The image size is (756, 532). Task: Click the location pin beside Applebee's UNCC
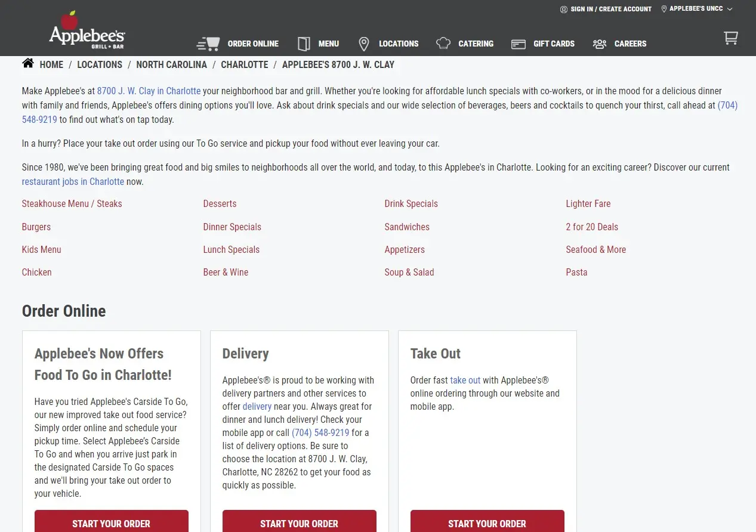point(664,9)
